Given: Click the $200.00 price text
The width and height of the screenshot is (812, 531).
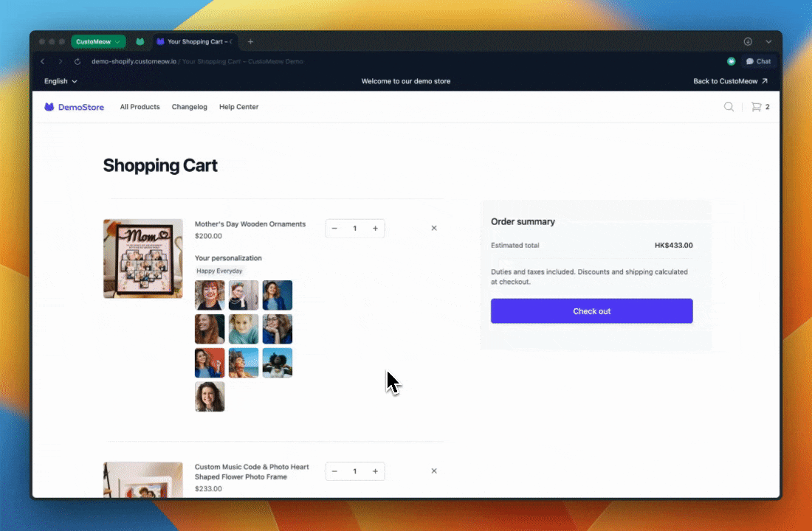Looking at the screenshot, I should click(208, 236).
